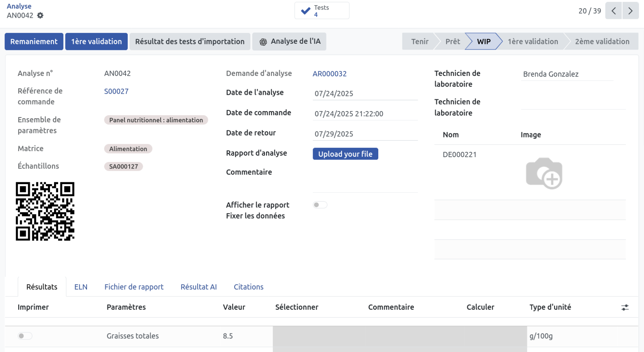Set status to 2ème validation stage

(602, 41)
